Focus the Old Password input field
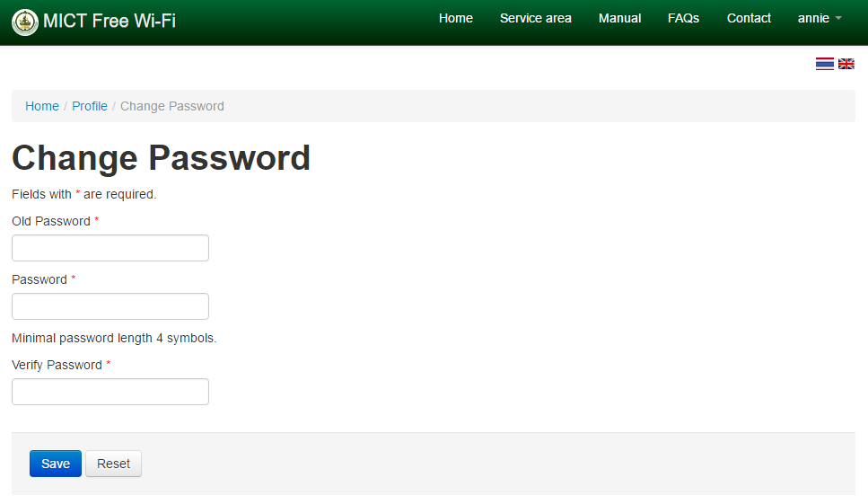Image resolution: width=868 pixels, height=504 pixels. coord(110,248)
